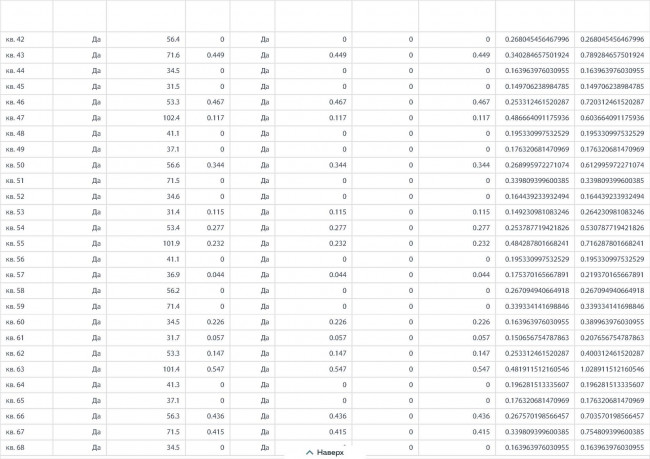The height and width of the screenshot is (459, 650).
Task: Click the cell "0.340284657501924"
Action: 537,55
